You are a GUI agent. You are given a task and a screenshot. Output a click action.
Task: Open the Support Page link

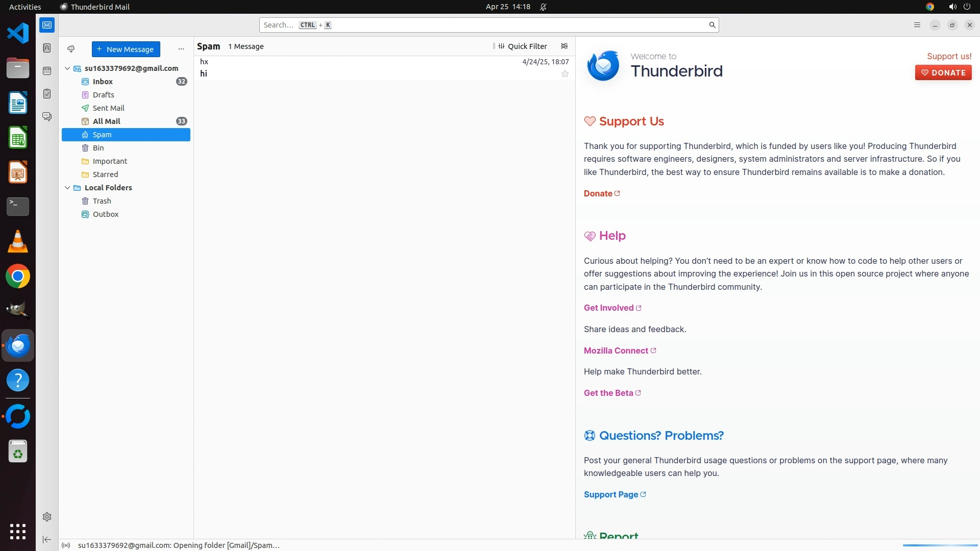point(610,494)
